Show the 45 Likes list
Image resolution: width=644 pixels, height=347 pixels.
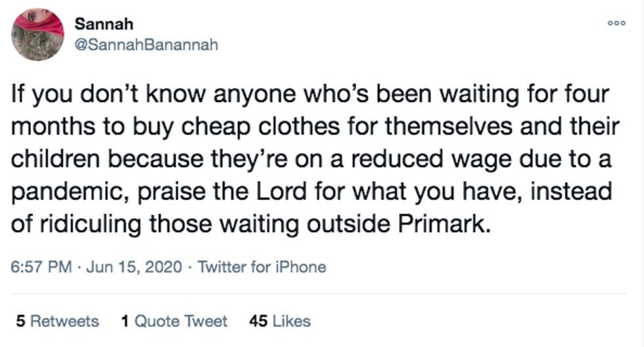point(279,321)
